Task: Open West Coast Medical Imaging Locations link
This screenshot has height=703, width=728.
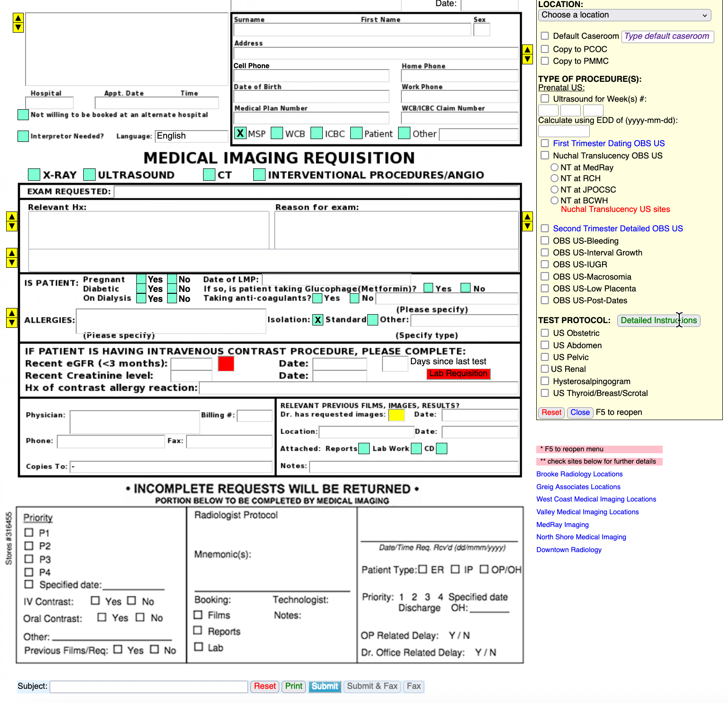Action: click(x=596, y=499)
